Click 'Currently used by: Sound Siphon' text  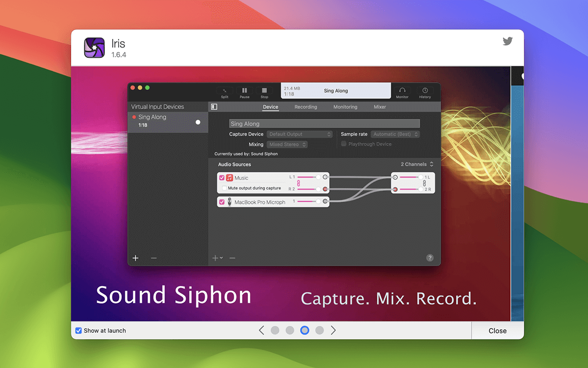pos(246,154)
